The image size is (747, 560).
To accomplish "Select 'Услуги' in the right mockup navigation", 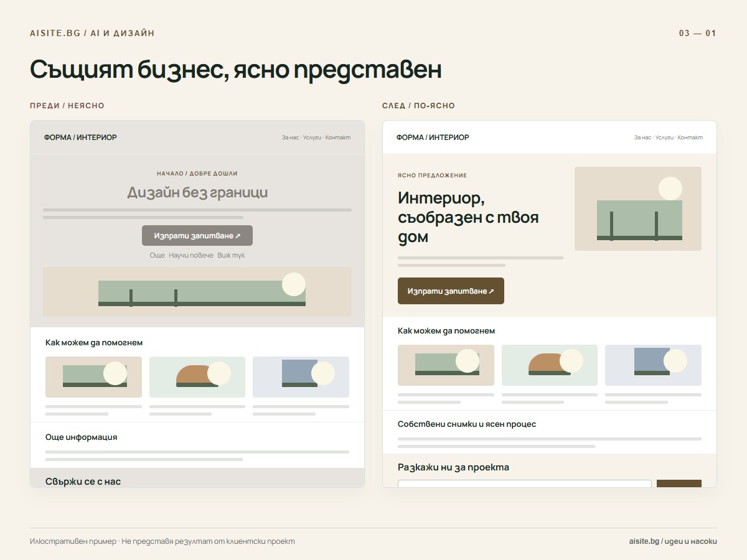I will (x=664, y=138).
